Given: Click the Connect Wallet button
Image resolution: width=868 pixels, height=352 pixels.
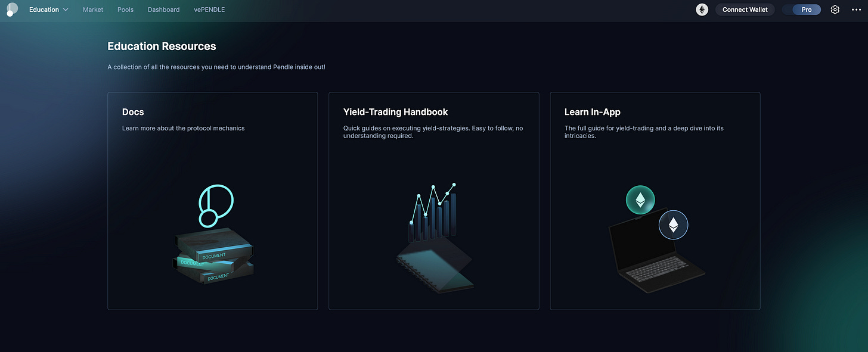Looking at the screenshot, I should point(745,10).
